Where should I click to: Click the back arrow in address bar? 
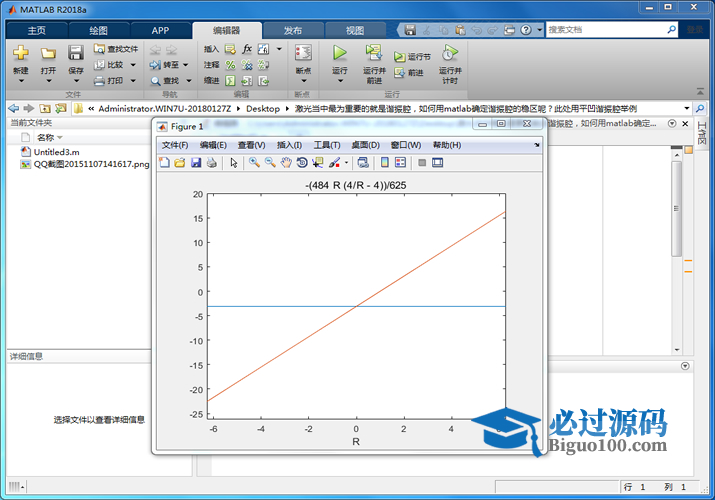pyautogui.click(x=14, y=108)
